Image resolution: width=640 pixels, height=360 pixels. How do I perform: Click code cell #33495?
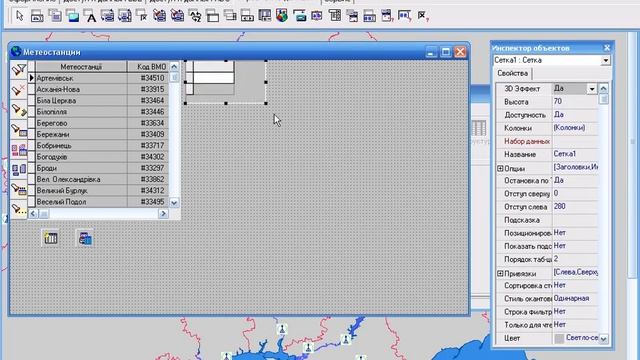pos(148,202)
